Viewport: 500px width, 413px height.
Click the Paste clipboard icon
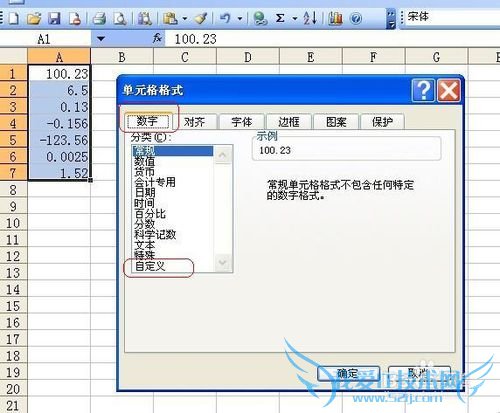click(x=170, y=18)
